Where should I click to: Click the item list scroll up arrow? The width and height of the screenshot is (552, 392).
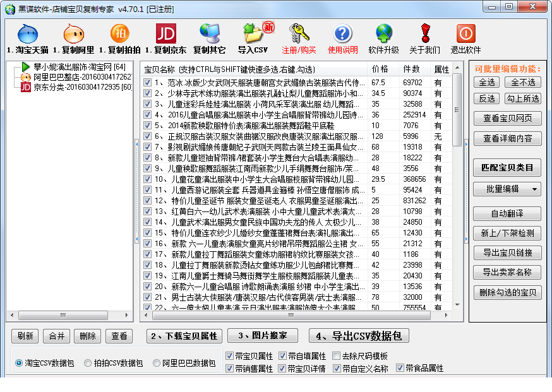[457, 67]
